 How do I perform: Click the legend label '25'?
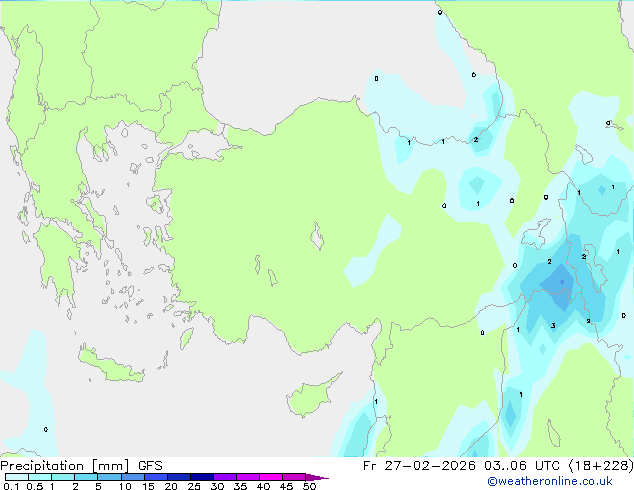coord(194,486)
